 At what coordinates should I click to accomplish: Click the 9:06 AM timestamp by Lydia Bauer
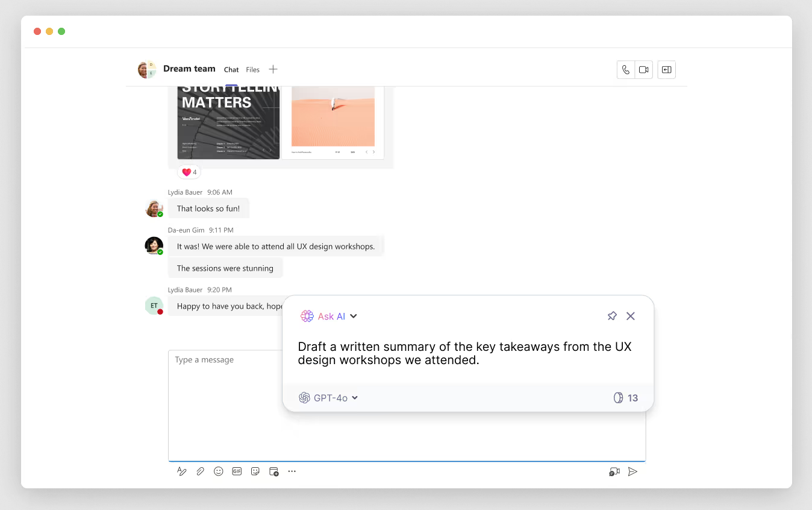coord(220,192)
